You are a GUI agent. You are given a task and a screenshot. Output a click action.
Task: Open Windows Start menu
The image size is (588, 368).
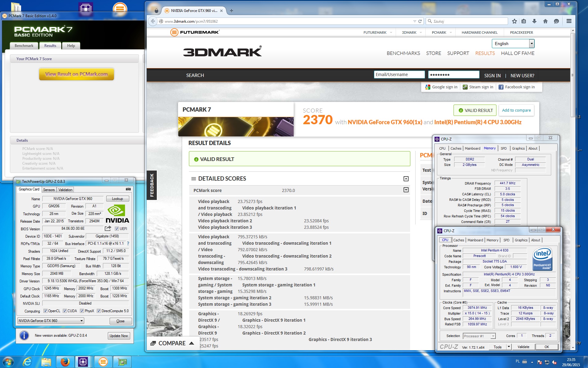click(8, 362)
